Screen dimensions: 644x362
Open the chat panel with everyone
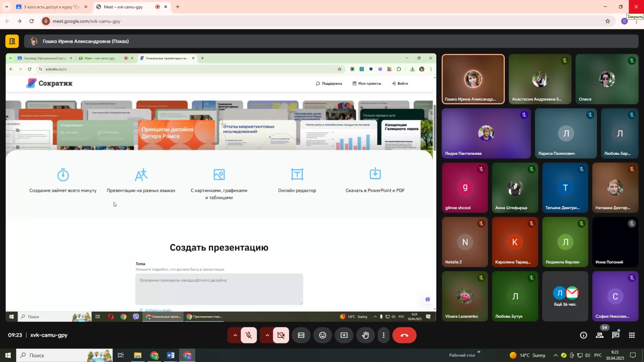tap(616, 335)
